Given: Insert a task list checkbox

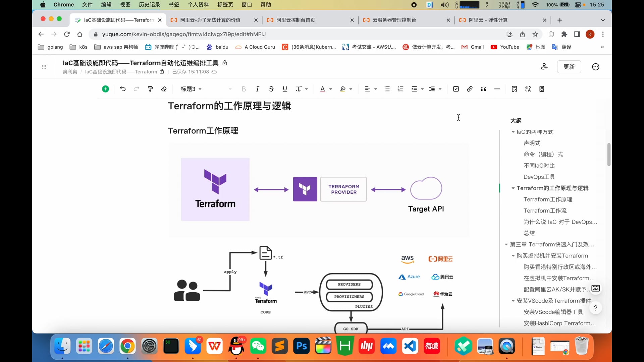Looking at the screenshot, I should 455,89.
